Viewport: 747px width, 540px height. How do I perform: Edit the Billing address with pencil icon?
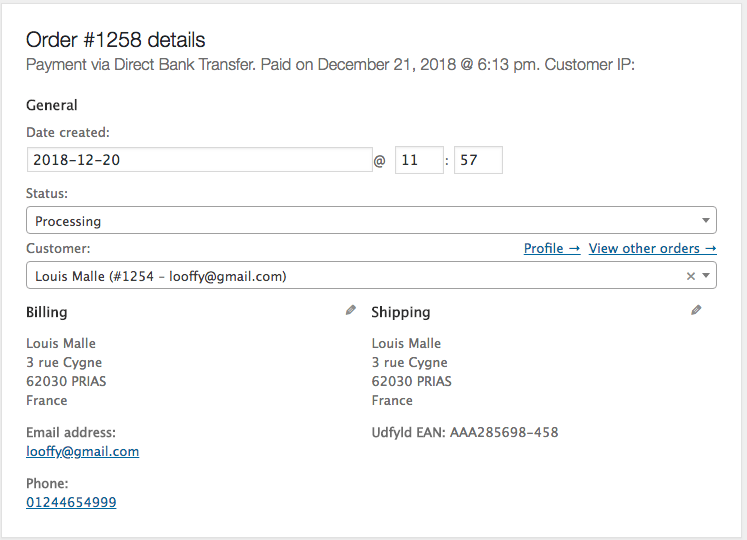[350, 310]
